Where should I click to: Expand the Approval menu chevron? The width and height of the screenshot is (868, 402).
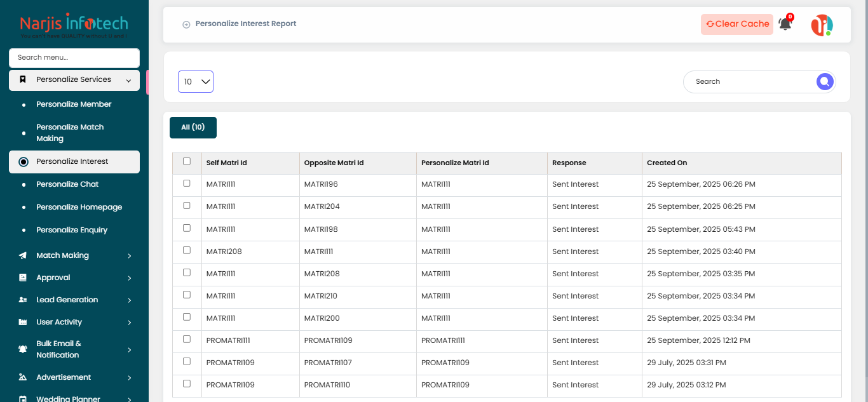coord(129,278)
